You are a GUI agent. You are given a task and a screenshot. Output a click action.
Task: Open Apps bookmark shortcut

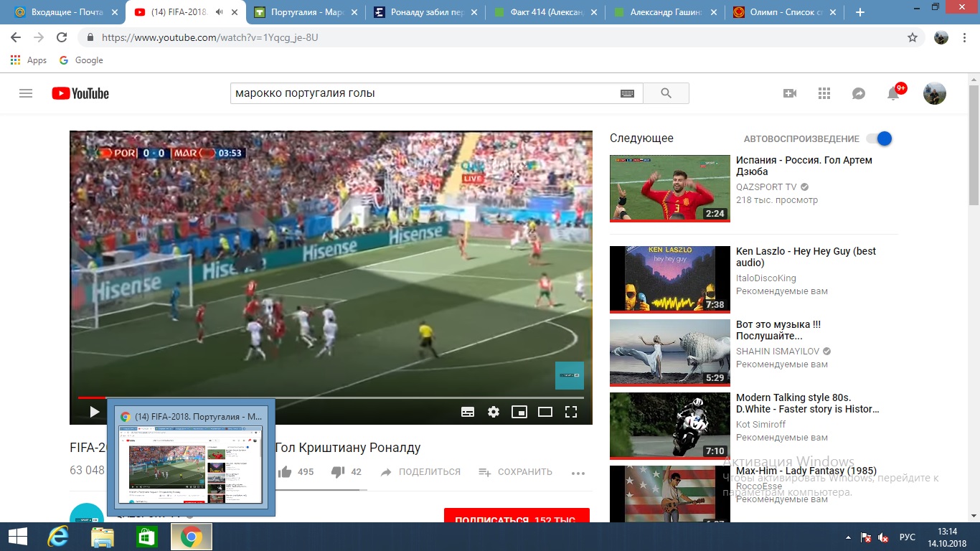(29, 60)
